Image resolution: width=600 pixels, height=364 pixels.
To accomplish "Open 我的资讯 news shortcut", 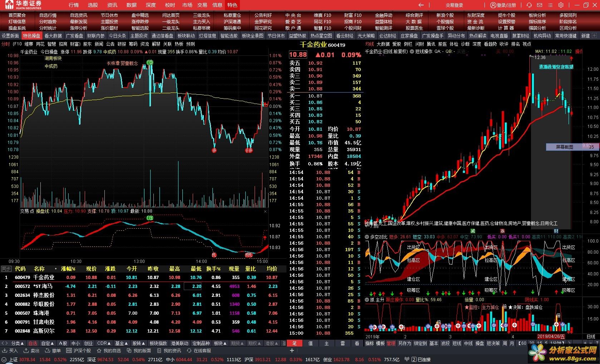I will [x=169, y=351].
